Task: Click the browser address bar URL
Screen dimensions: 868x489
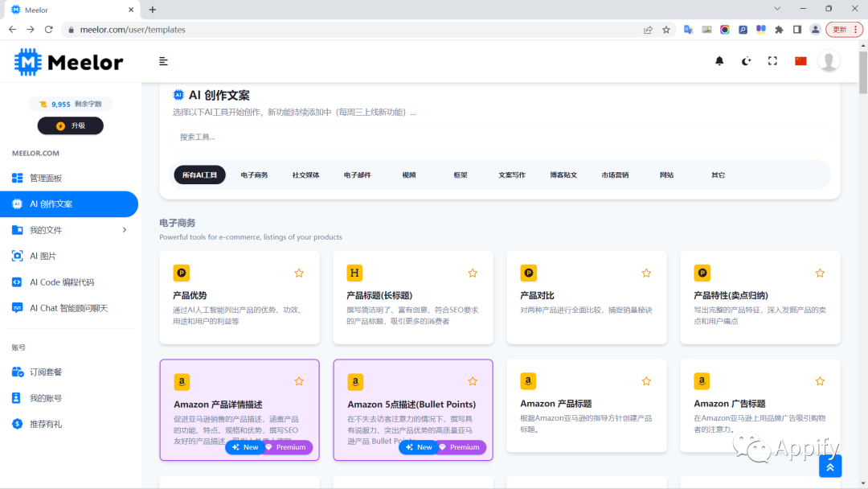Action: (x=133, y=30)
